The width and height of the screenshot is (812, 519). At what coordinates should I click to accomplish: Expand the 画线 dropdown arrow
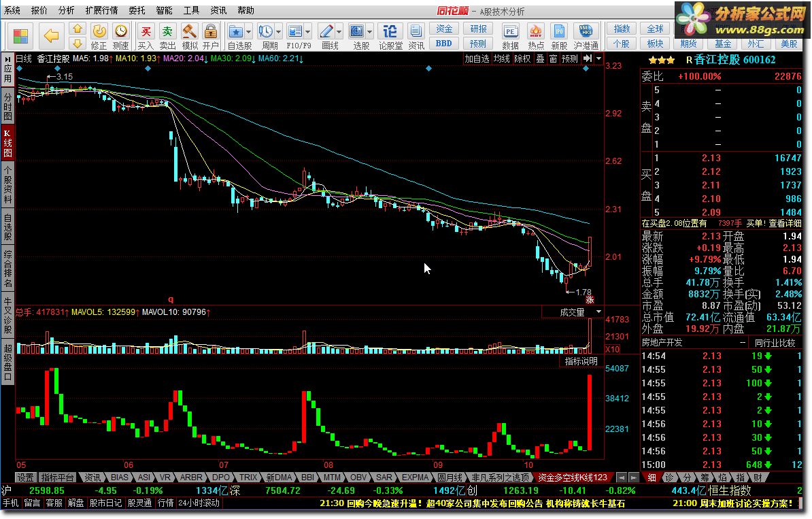[x=339, y=31]
